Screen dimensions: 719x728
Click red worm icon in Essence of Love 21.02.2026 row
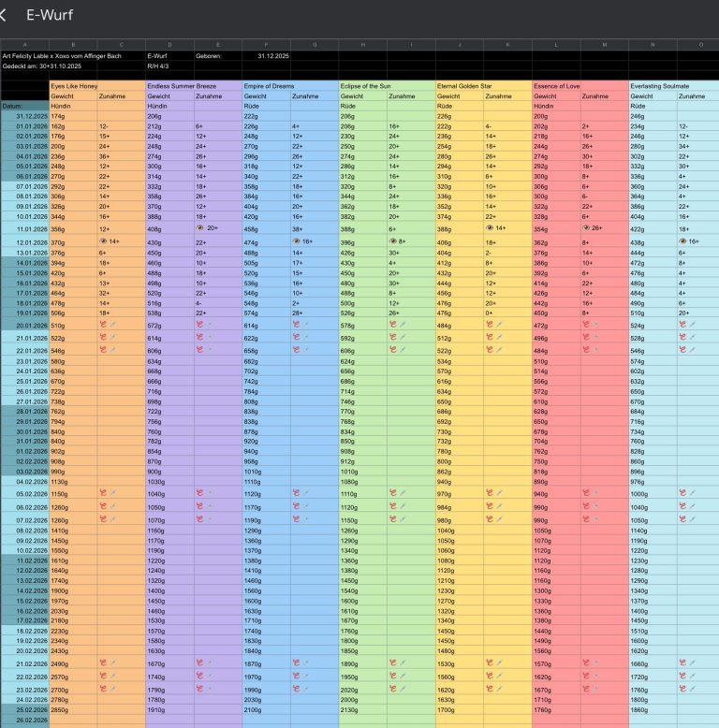[x=585, y=662]
